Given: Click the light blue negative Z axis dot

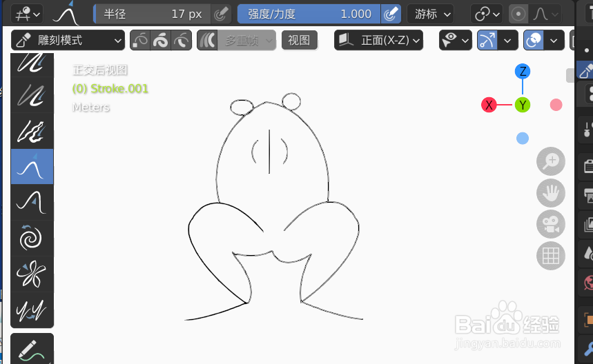Looking at the screenshot, I should tap(523, 138).
